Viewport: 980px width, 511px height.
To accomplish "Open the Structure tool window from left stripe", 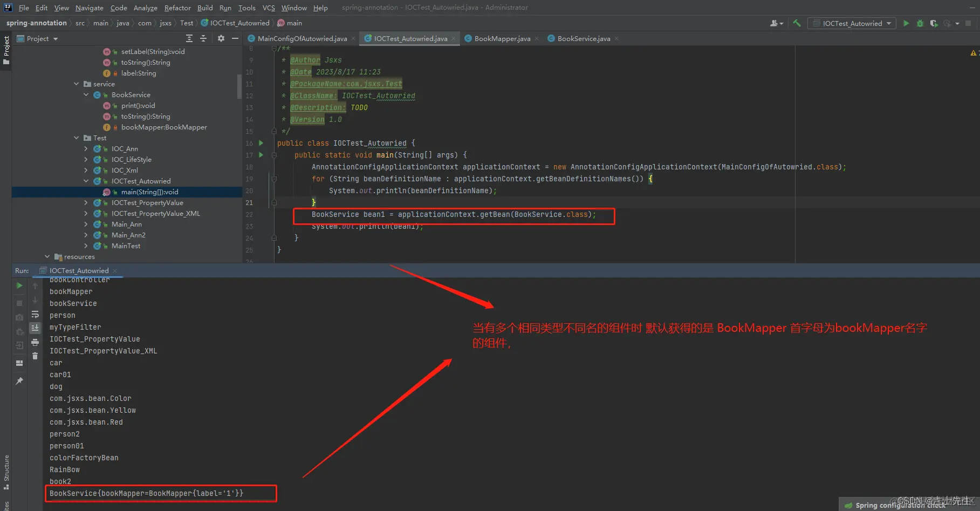I will click(6, 472).
